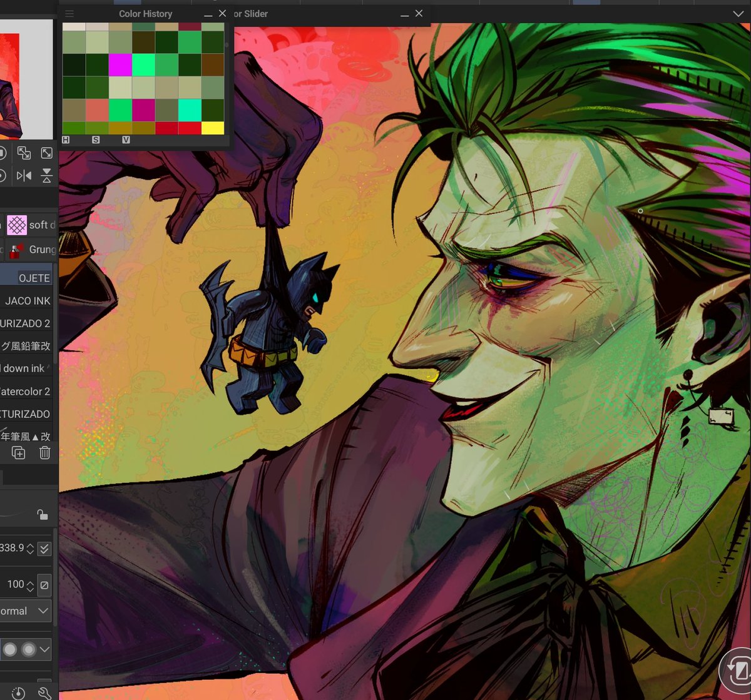Click the delete sub tool trash icon

(x=44, y=453)
